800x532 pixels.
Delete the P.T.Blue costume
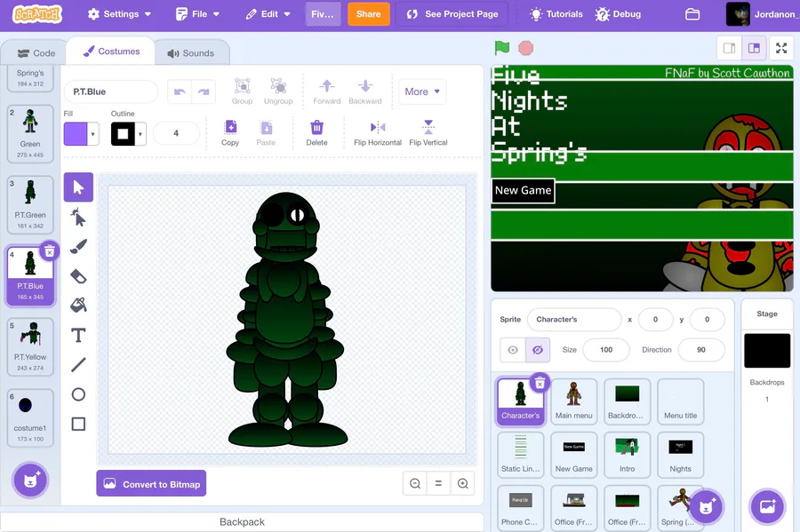click(x=50, y=251)
